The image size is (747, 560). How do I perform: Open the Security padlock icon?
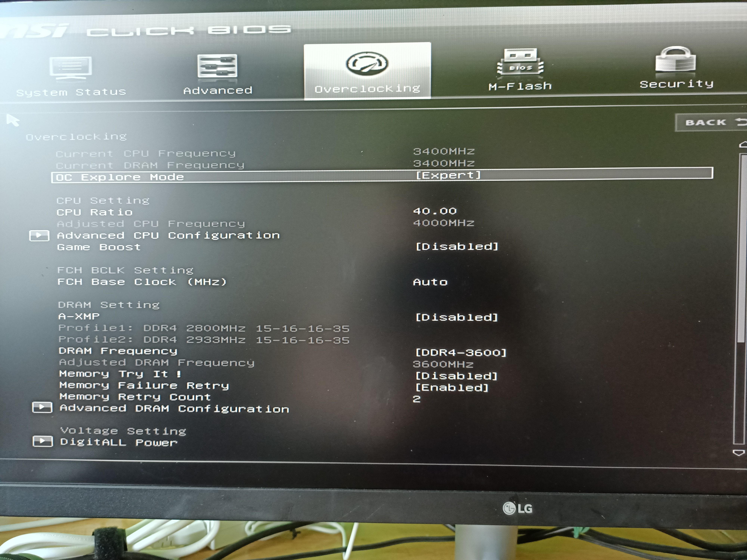(675, 60)
